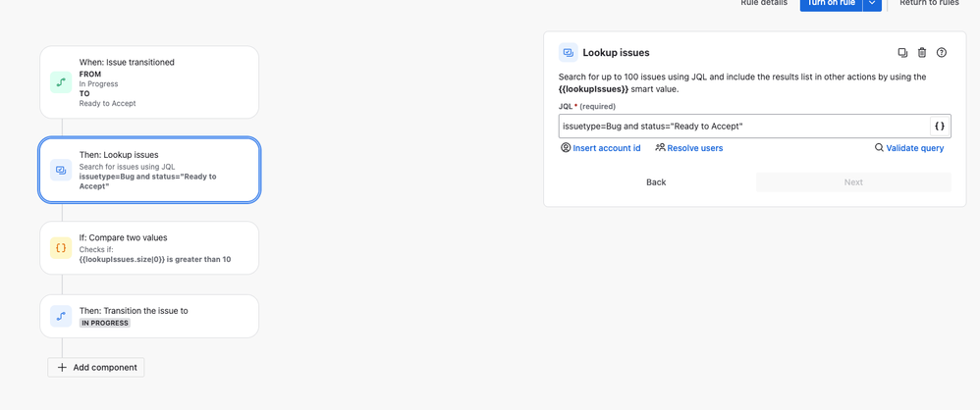Select the If: Compare two values card

point(149,248)
